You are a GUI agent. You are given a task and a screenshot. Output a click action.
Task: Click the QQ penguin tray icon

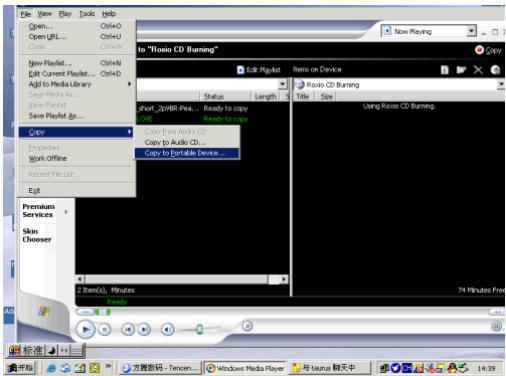(452, 368)
